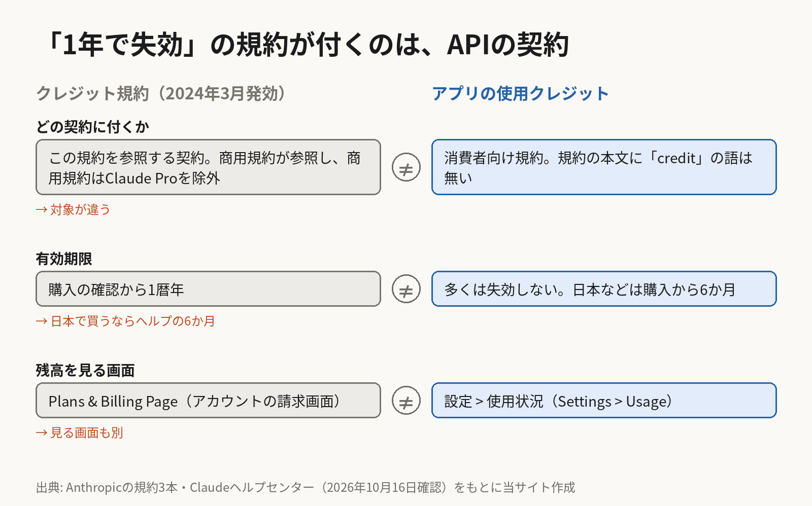The width and height of the screenshot is (812, 506).
Task: Click the label 残高を見る画面
Action: [85, 371]
